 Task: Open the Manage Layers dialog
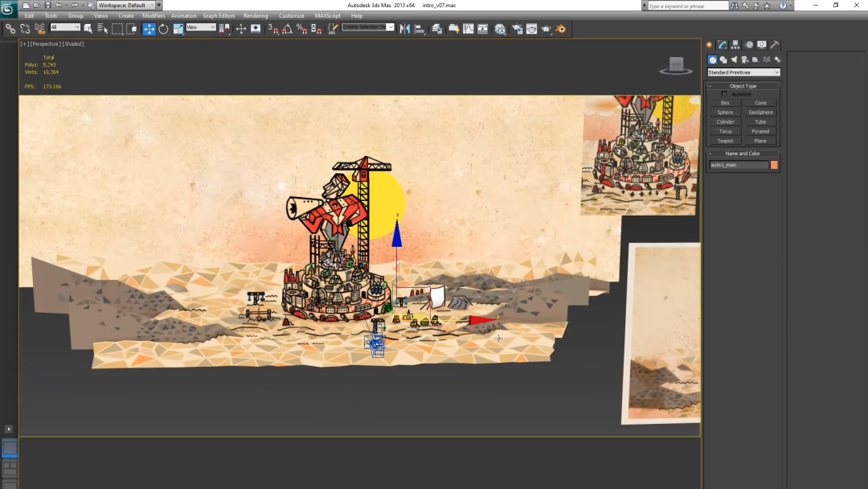436,29
